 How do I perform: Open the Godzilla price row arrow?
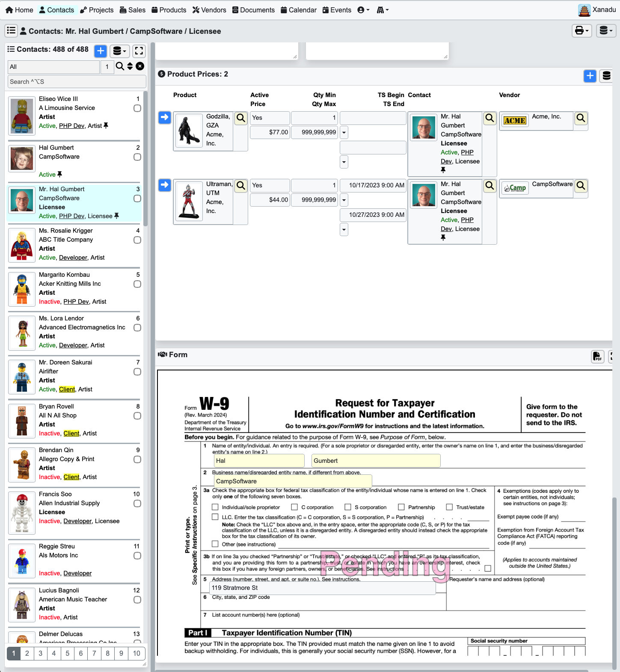click(x=165, y=117)
